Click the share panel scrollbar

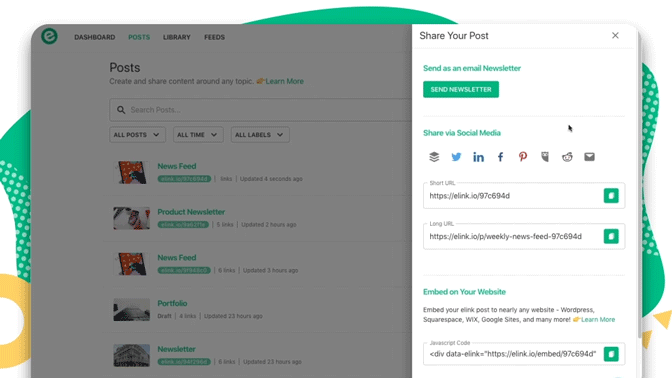coord(640,184)
